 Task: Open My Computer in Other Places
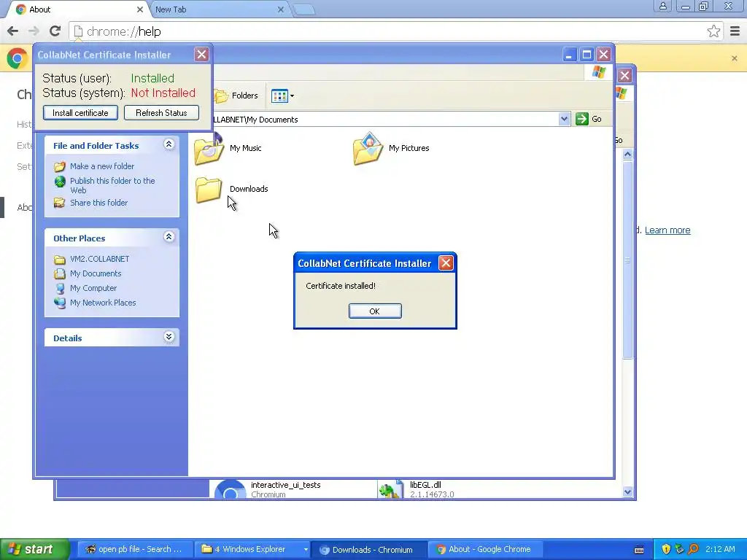point(93,288)
